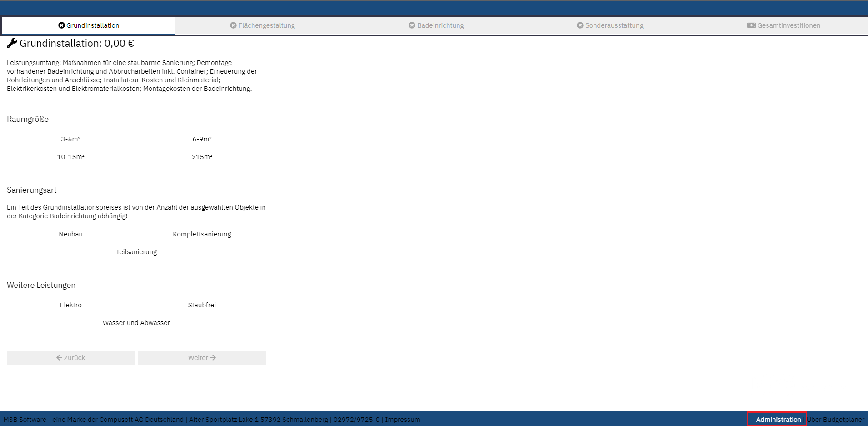Toggle the Staubfrei service
Screen dimensions: 868x426
(202, 305)
